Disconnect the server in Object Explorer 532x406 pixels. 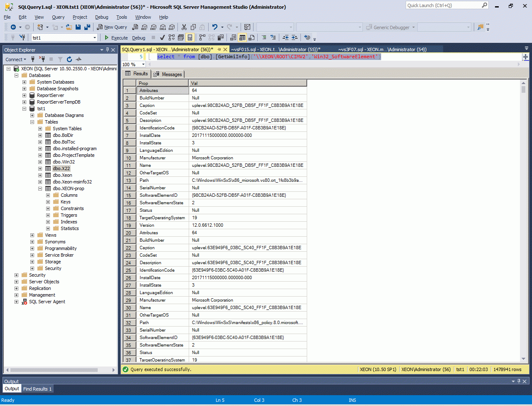click(42, 59)
